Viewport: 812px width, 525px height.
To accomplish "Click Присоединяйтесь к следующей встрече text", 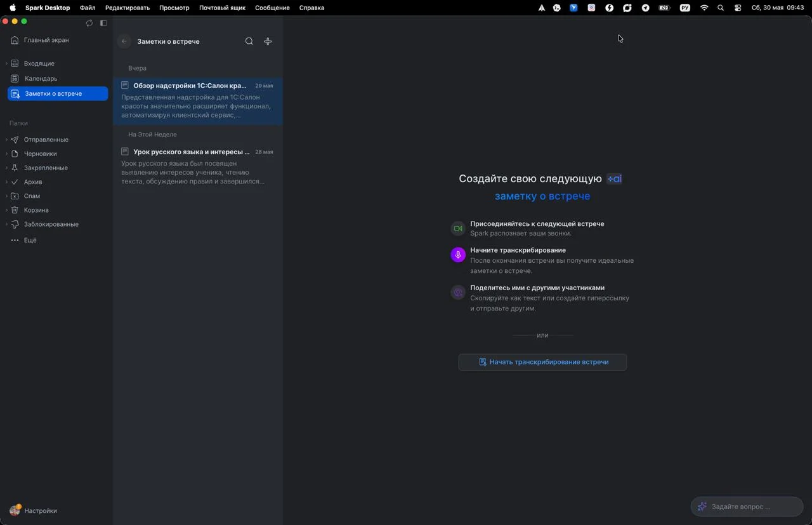I will [537, 223].
